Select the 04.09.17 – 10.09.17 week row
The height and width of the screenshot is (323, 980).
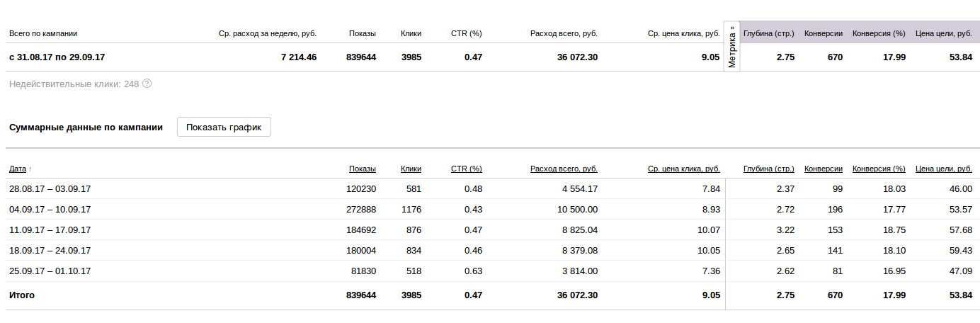point(50,210)
